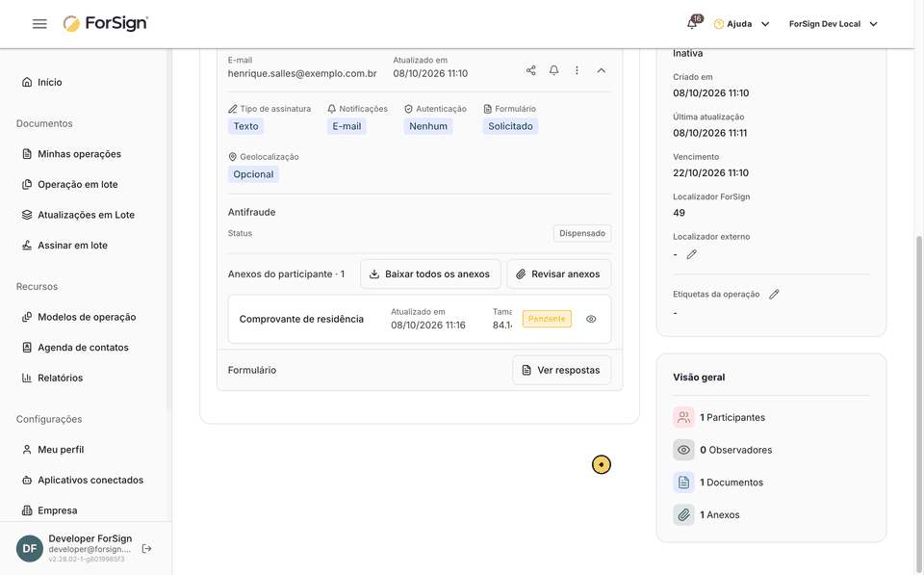Click the Solicitado form tag
The height and width of the screenshot is (575, 924).
click(510, 126)
